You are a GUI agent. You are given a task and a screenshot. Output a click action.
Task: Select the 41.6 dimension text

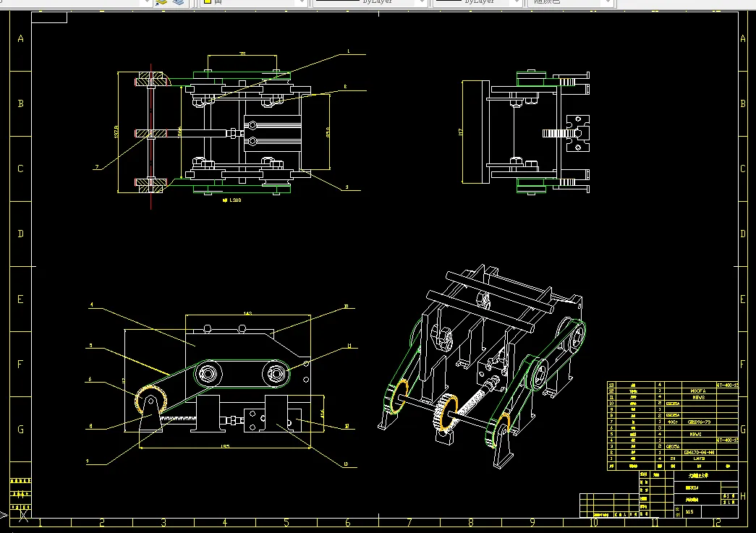click(x=322, y=414)
